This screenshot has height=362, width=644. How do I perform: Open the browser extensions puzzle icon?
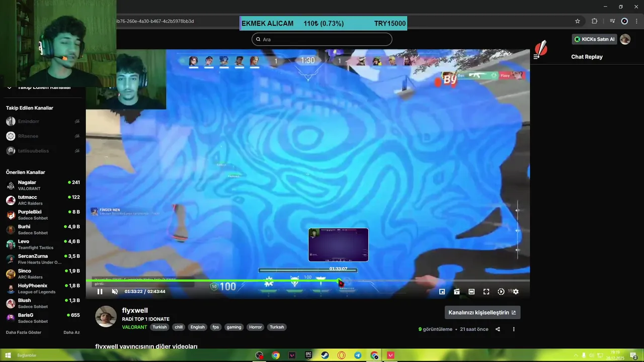click(594, 21)
